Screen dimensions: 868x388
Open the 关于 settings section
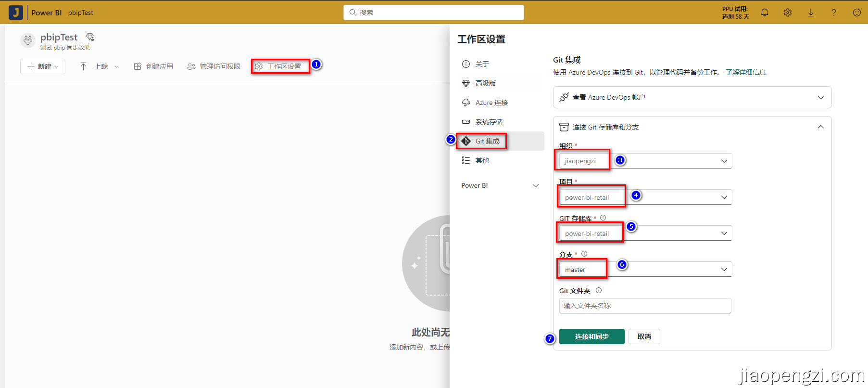500,64
